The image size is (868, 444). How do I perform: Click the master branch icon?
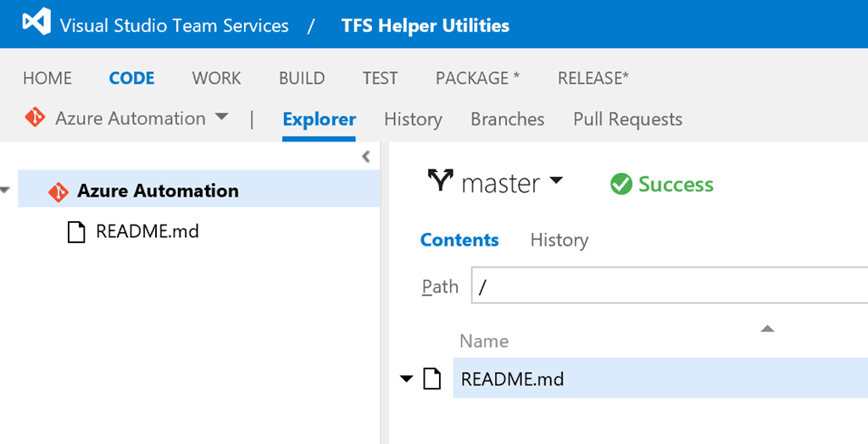[x=440, y=181]
